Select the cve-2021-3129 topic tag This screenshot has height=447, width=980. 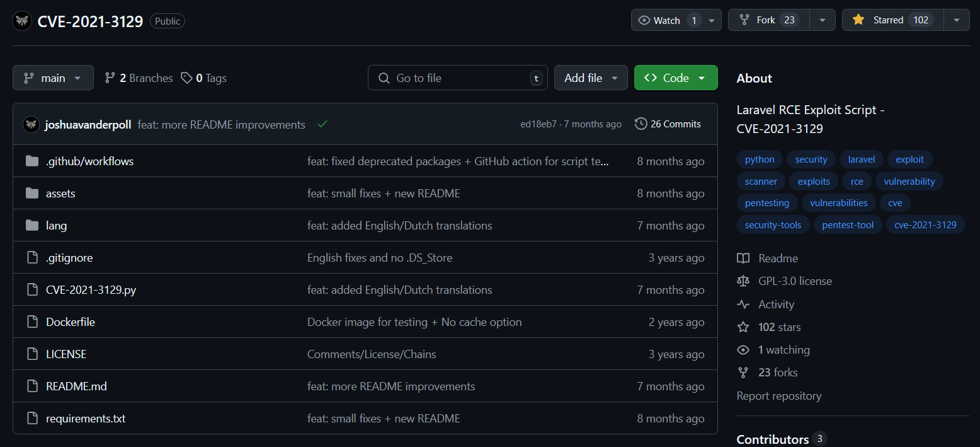[925, 225]
